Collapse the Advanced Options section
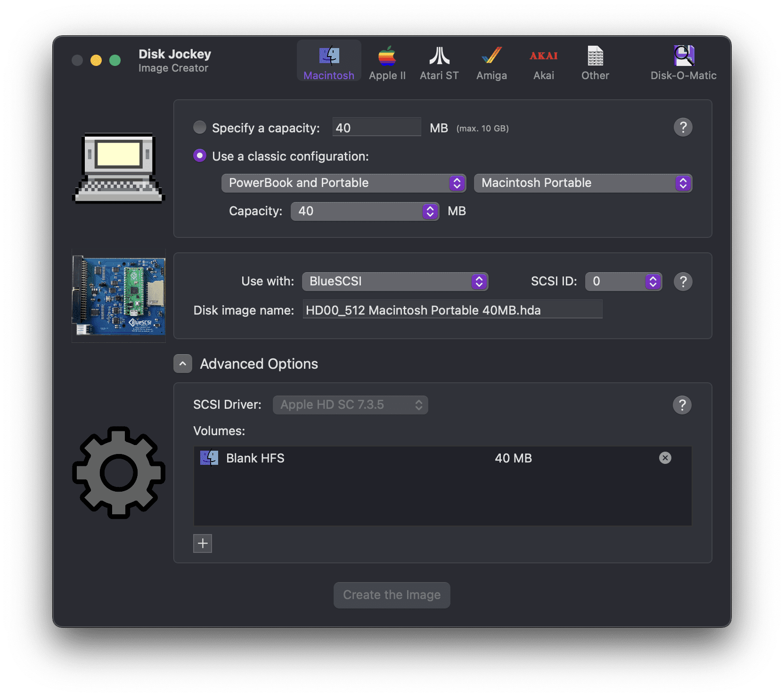Viewport: 784px width, 697px height. [x=183, y=364]
